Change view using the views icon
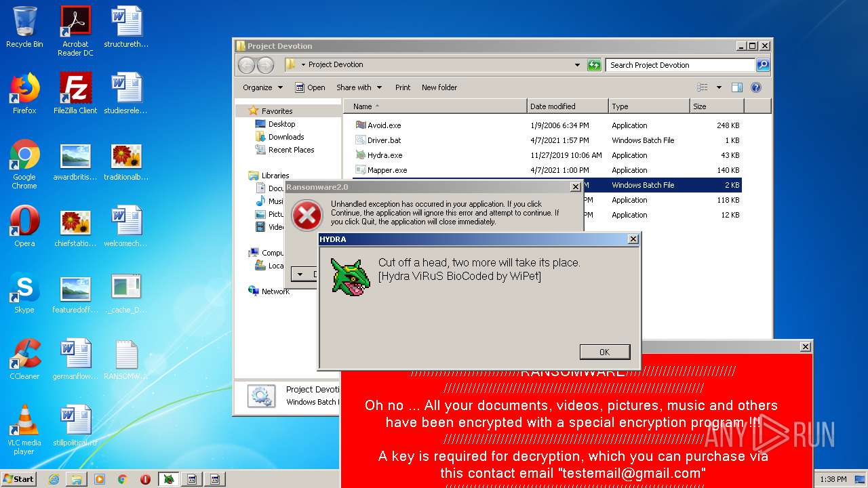Screen dimensions: 868x488 coord(703,87)
